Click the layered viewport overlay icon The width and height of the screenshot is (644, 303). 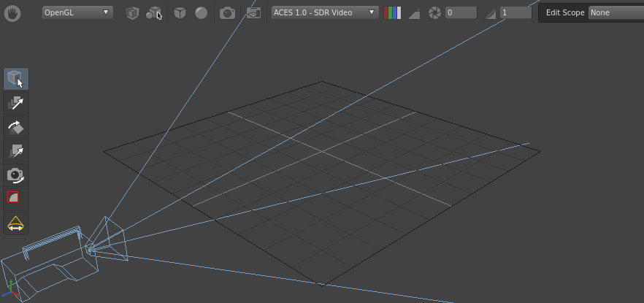253,12
